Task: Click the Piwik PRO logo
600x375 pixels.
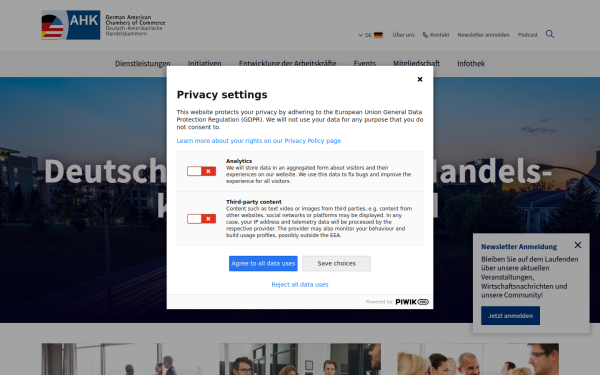Action: pos(412,302)
